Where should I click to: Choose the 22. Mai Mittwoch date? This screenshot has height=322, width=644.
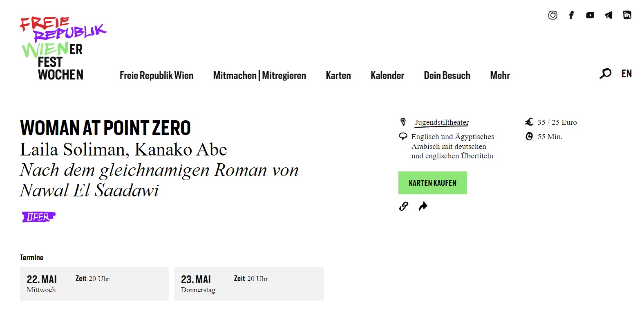[x=94, y=284]
